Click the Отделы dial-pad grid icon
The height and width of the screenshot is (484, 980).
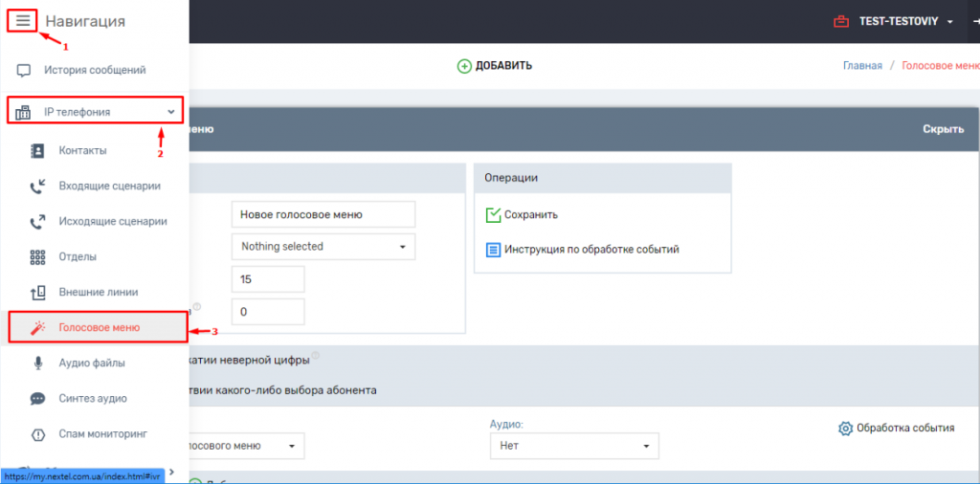(37, 257)
